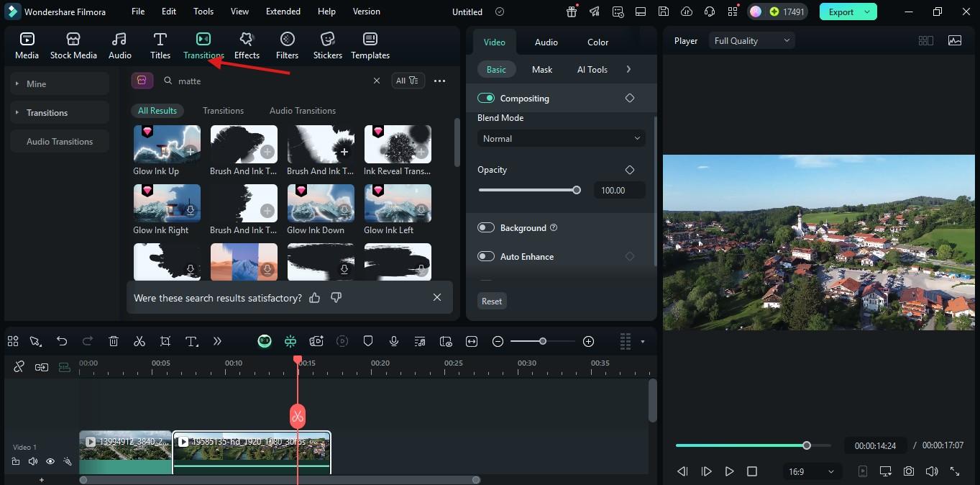Select the Audio Transitions sidebar button
This screenshot has width=980, height=485.
(x=60, y=141)
